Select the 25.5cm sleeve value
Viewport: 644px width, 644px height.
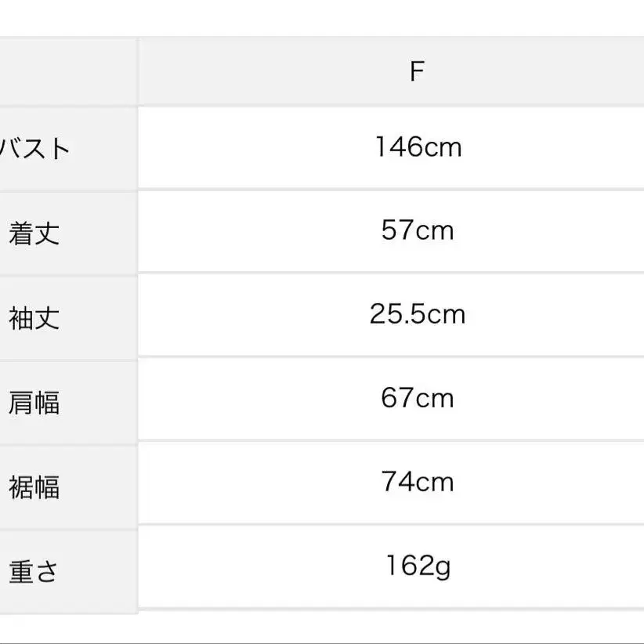pyautogui.click(x=418, y=314)
